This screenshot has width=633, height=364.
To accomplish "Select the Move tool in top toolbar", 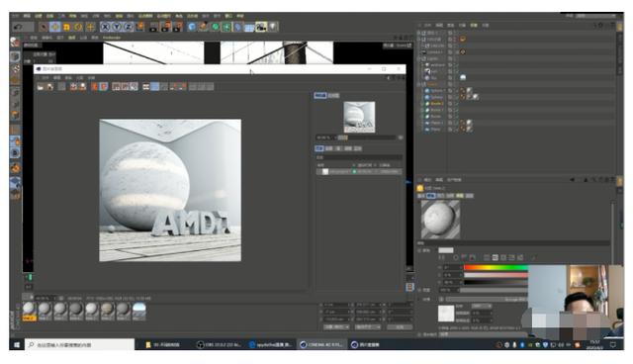I will [x=55, y=27].
